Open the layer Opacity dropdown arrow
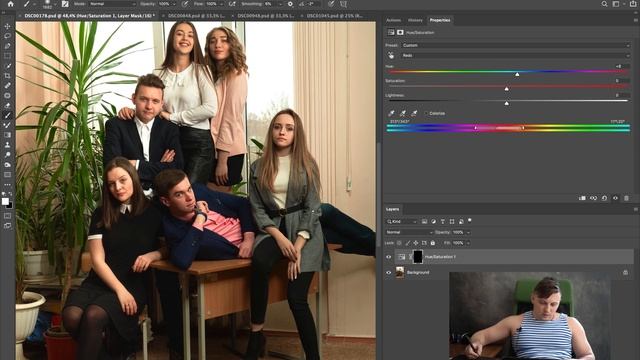The width and height of the screenshot is (640, 360). 468,232
